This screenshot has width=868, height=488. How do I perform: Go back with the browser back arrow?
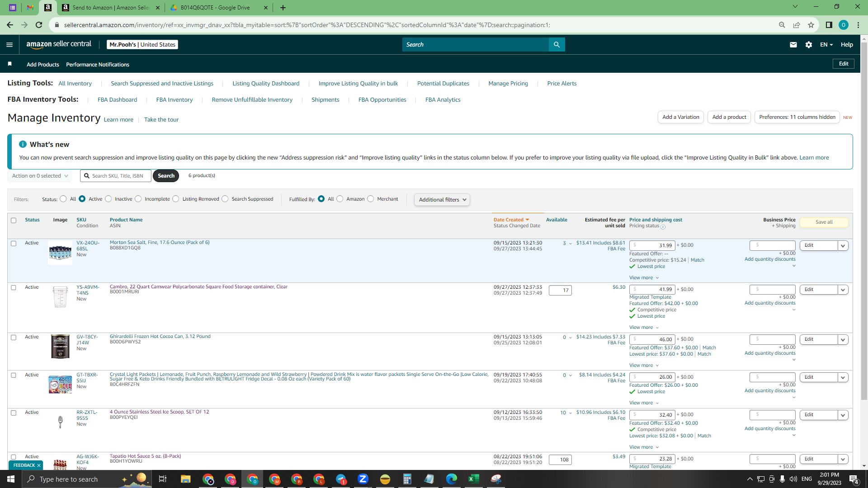tap(10, 25)
